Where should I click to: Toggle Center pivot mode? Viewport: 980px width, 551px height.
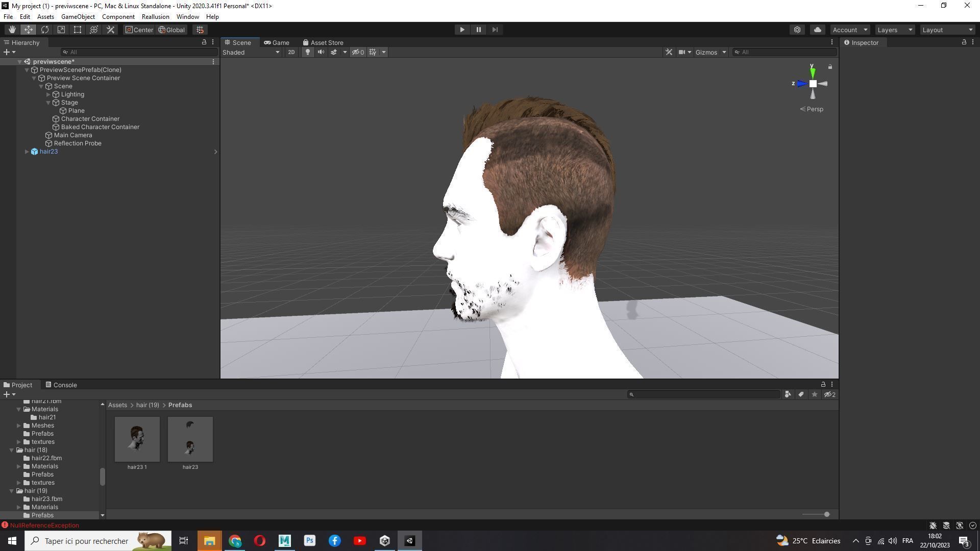[x=139, y=30]
